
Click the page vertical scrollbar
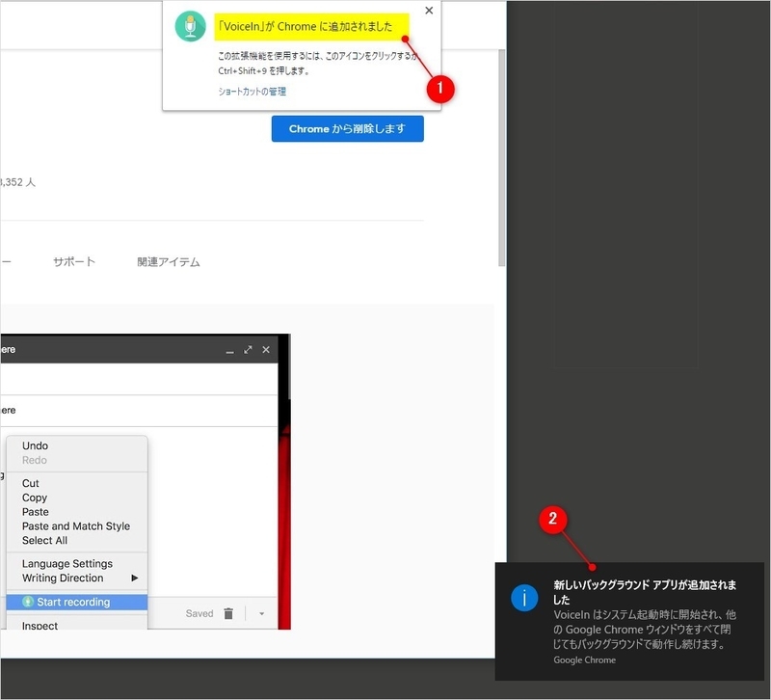[x=501, y=157]
